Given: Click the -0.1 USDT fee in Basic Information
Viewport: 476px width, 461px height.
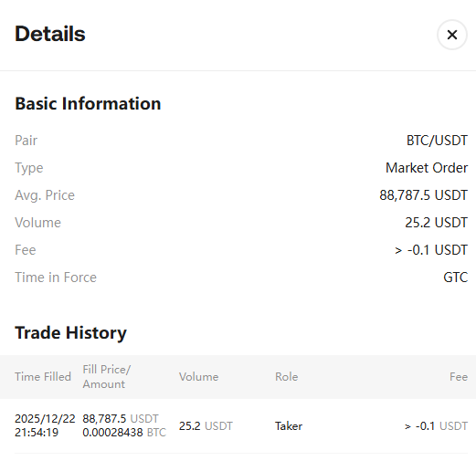Looking at the screenshot, I should [438, 250].
